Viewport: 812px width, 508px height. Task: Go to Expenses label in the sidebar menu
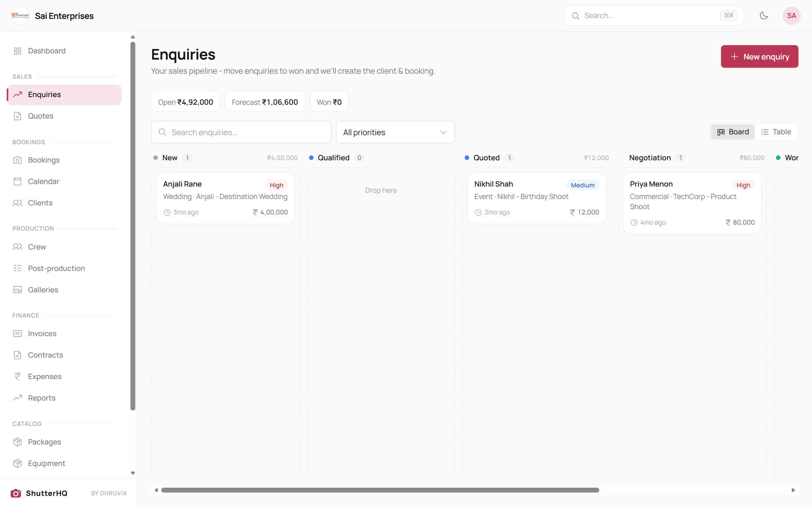(45, 376)
